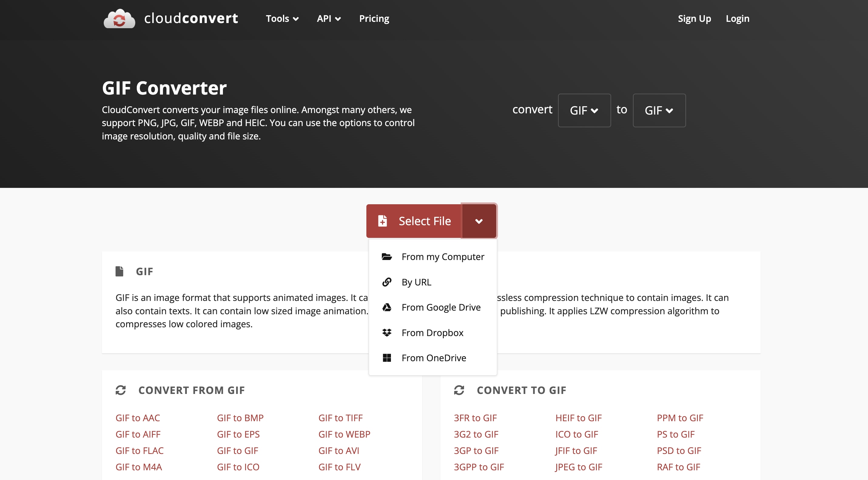Open the target format GIF dropdown

659,110
